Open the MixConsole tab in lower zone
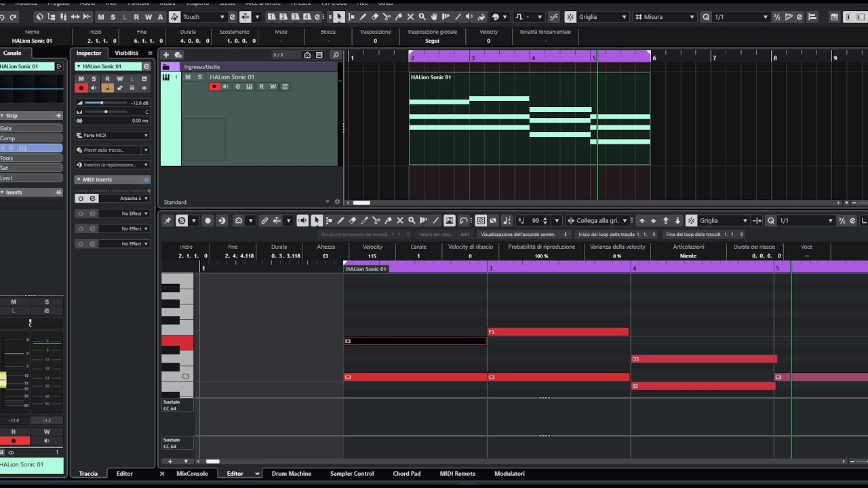Screen dimensions: 868x488 click(192, 474)
